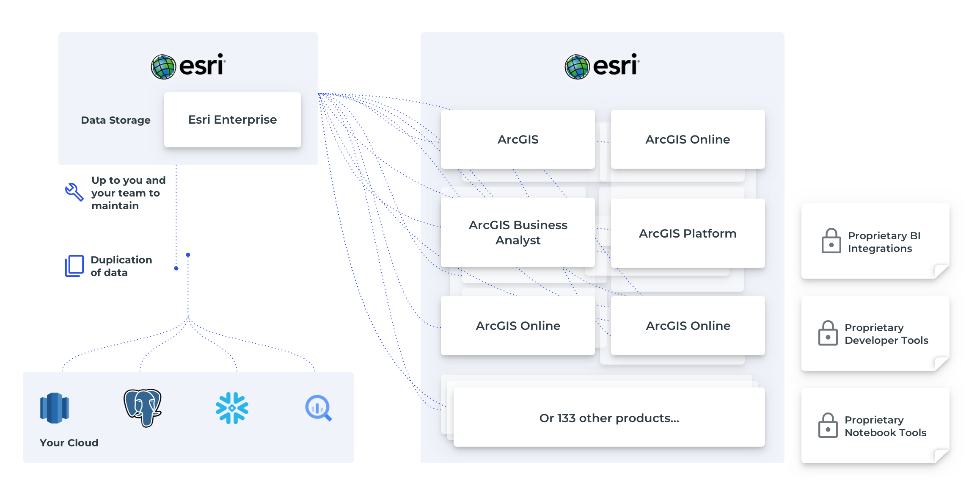Click the lock icon beside Proprietary Developer Tools
980x487 pixels.
[x=828, y=333]
